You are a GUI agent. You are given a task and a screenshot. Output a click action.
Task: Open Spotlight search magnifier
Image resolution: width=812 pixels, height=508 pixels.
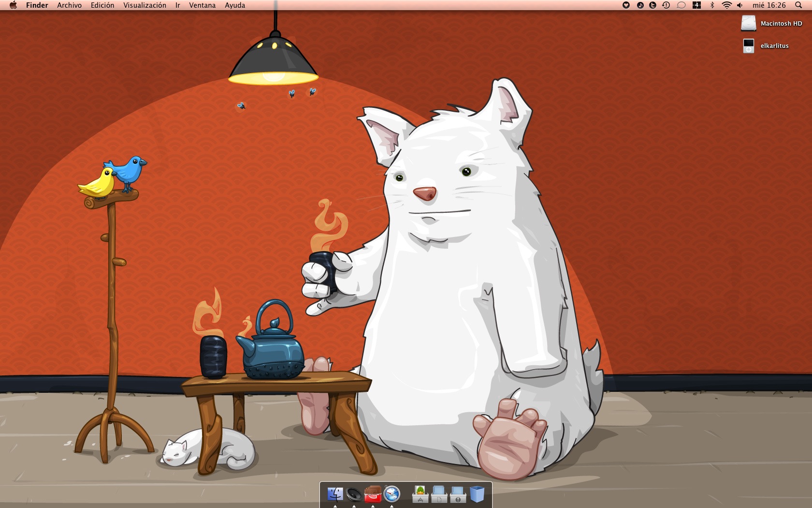(x=798, y=5)
